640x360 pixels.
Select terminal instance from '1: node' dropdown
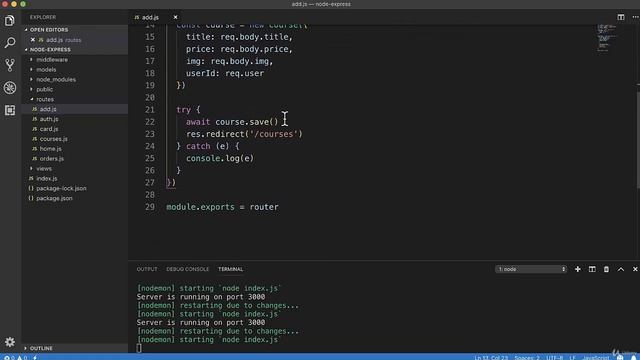click(531, 269)
